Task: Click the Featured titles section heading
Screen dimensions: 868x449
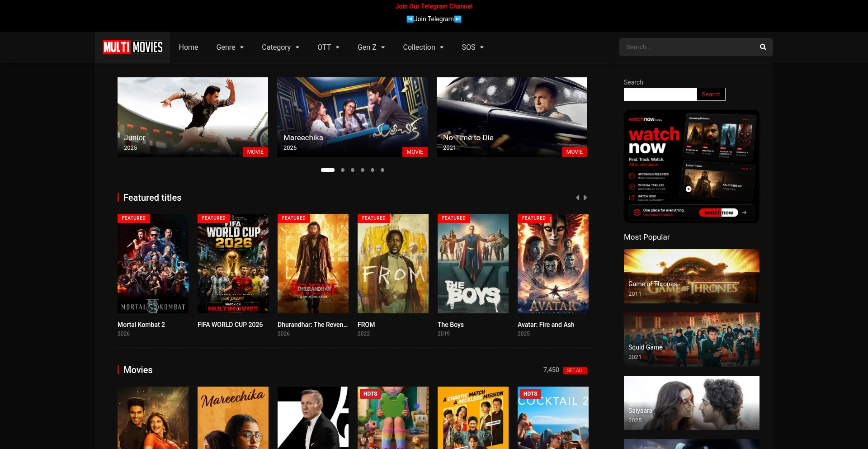Action: [152, 198]
